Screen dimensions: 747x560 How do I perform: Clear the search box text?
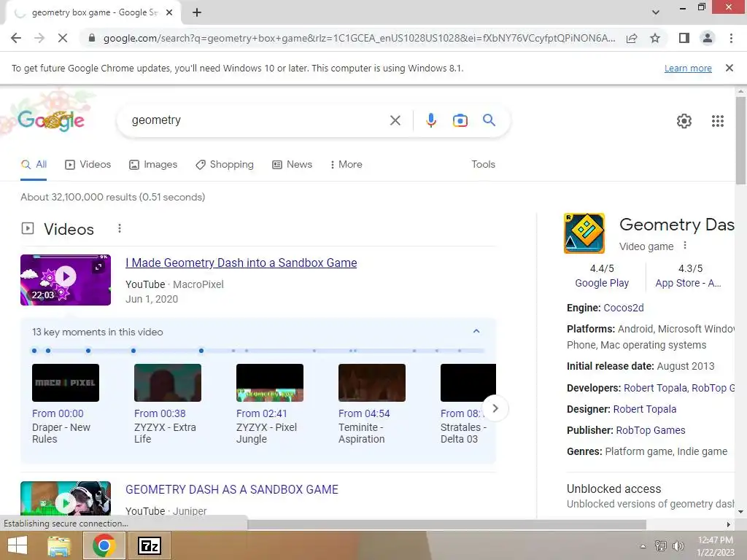click(x=395, y=120)
